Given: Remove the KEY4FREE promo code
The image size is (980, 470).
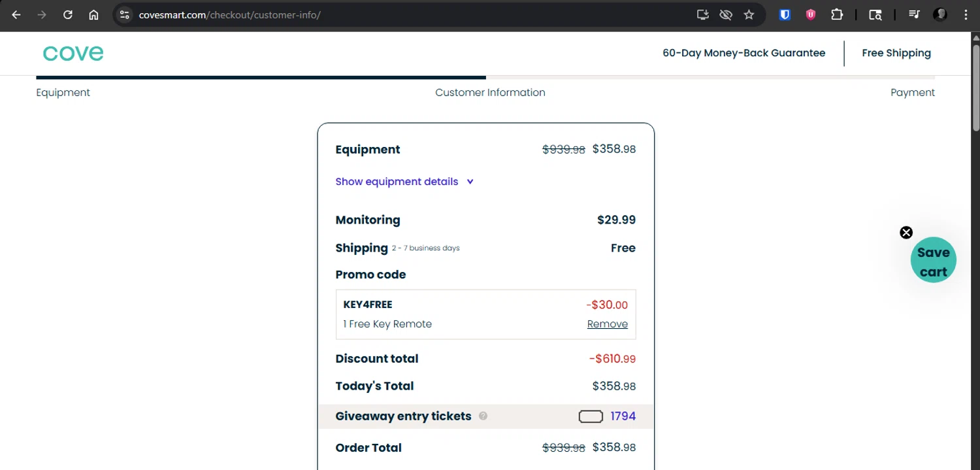Looking at the screenshot, I should 607,324.
